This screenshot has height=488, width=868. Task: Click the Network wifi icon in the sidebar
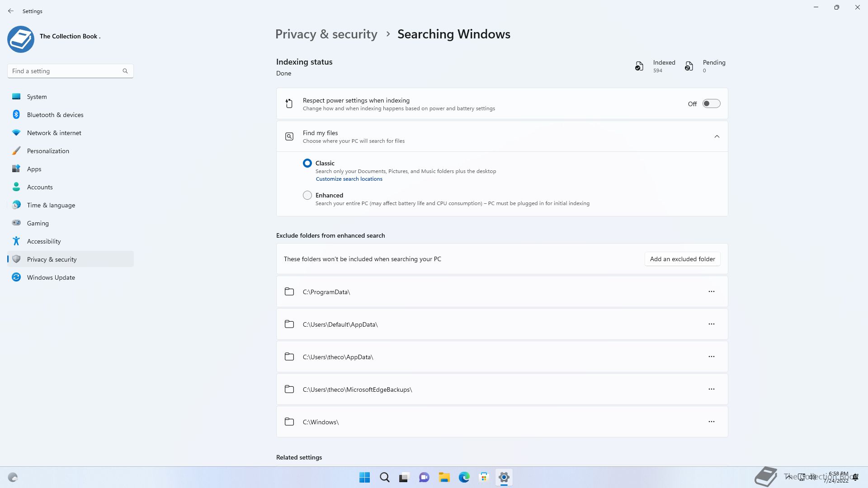(16, 132)
